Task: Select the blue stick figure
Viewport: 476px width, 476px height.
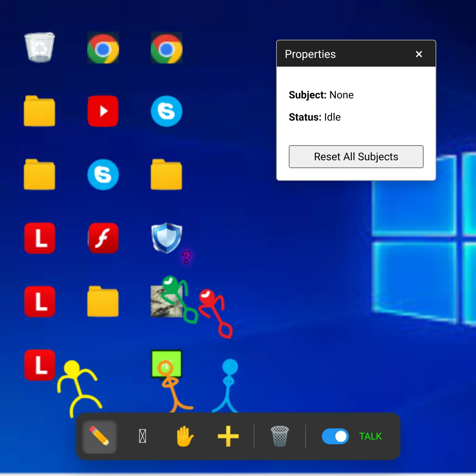Action: [x=227, y=386]
